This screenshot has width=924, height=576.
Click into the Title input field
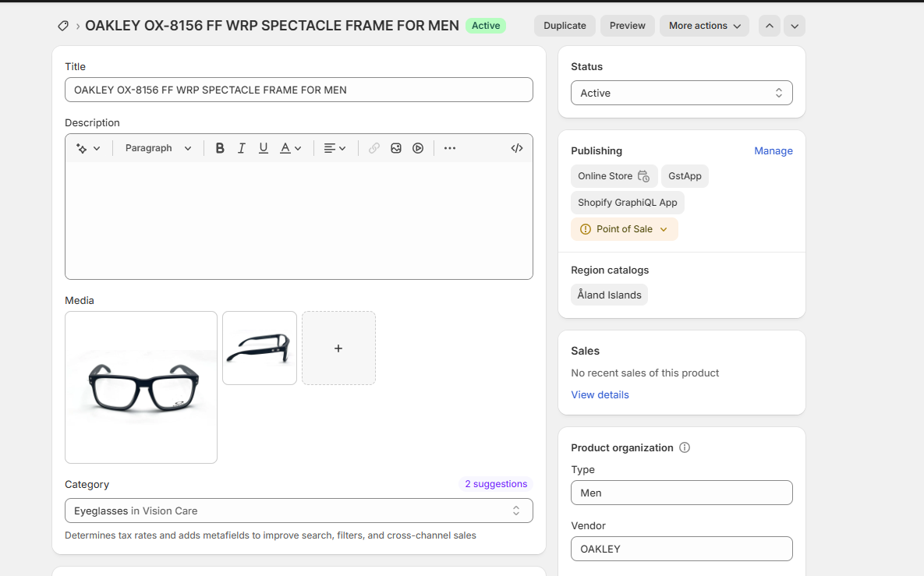[x=299, y=90]
